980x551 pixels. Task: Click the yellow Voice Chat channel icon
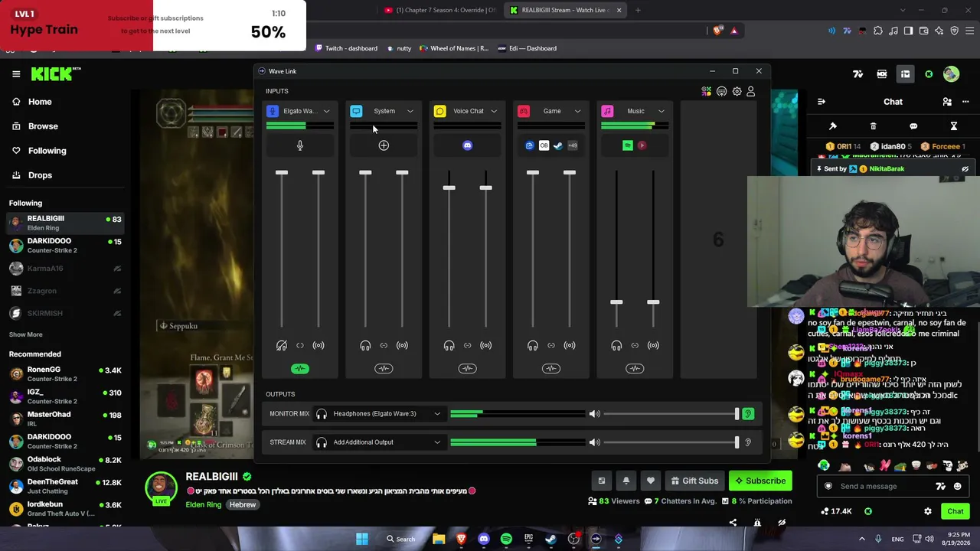point(440,111)
